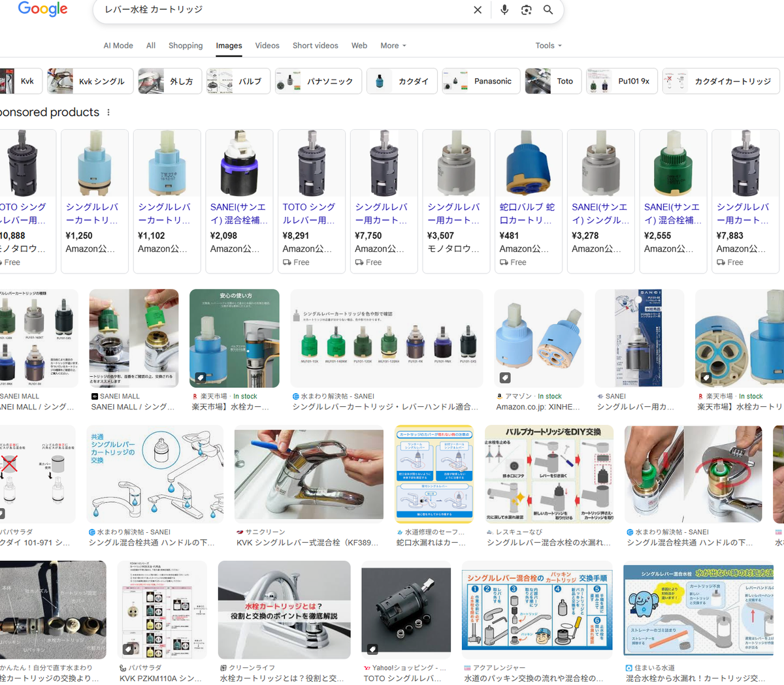This screenshot has height=685, width=784.
Task: Open the Short videos tab
Action: tap(316, 46)
